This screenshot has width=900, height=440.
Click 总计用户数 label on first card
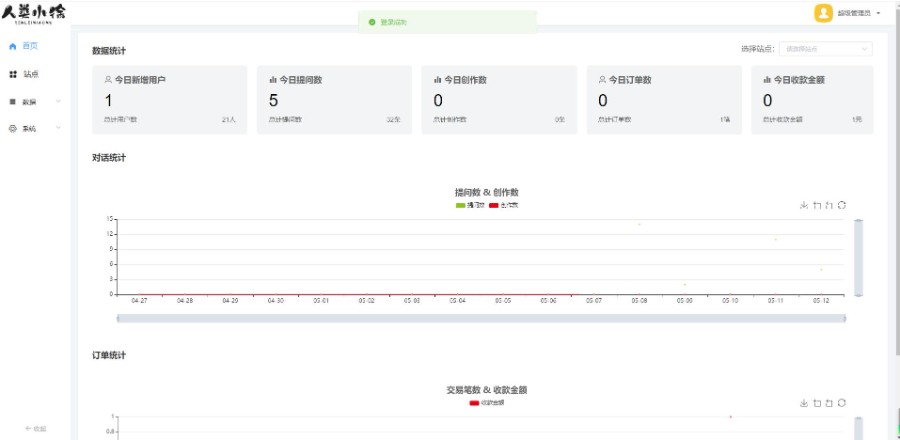point(121,119)
